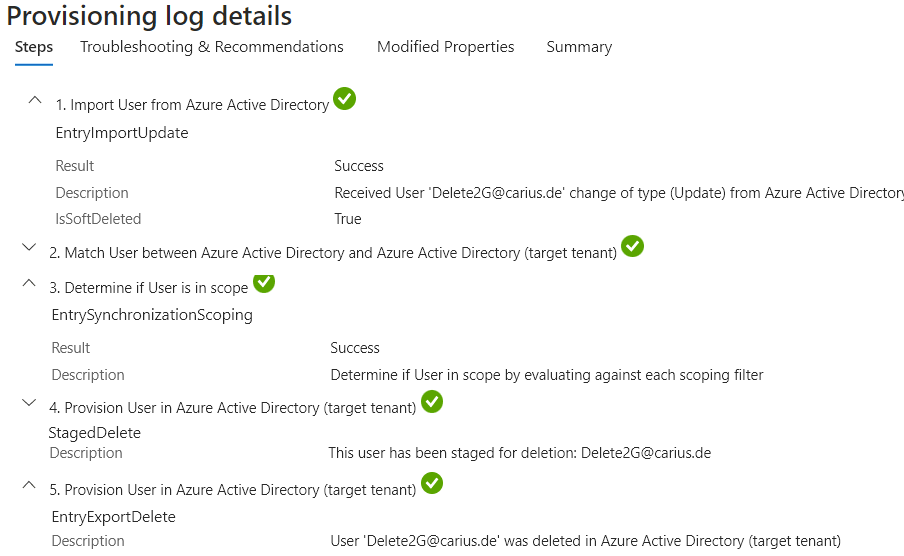The image size is (904, 556).
Task: Expand step 2 Match User section
Action: click(29, 247)
